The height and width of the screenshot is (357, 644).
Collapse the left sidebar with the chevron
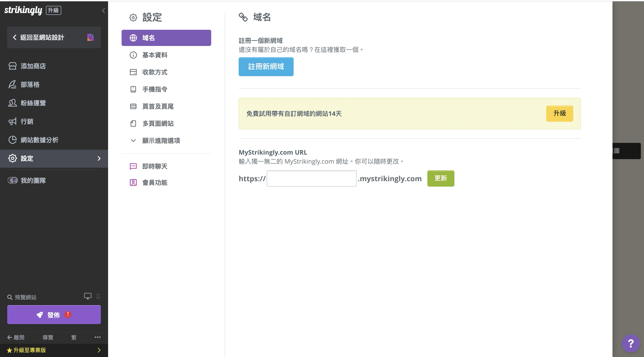point(104,11)
